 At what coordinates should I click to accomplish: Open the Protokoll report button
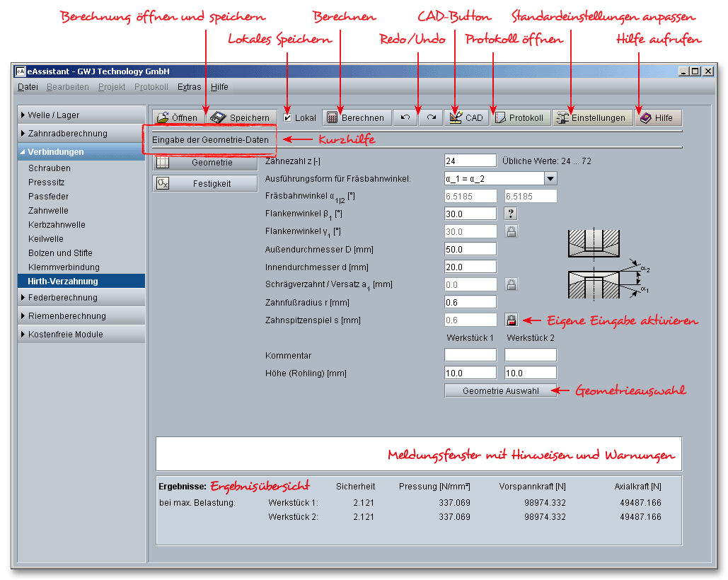point(519,118)
